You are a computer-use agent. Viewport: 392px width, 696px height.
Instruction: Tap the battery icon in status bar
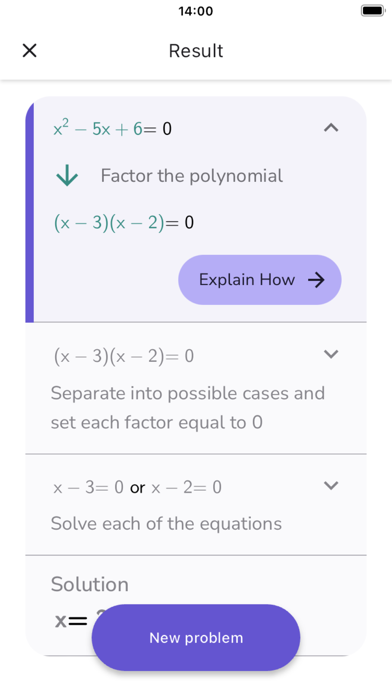pos(372,11)
